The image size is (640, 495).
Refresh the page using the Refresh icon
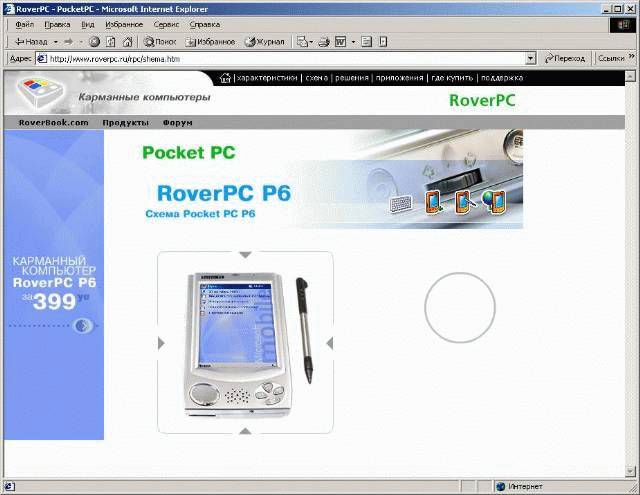(x=111, y=42)
